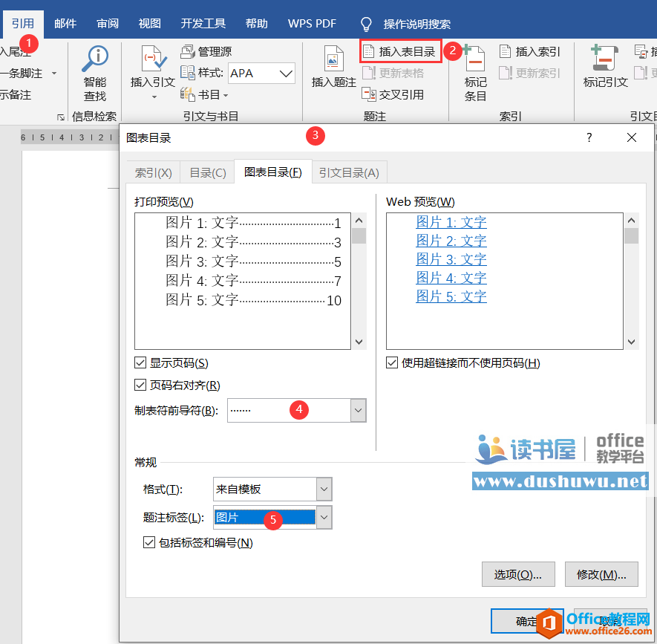The width and height of the screenshot is (657, 644).
Task: Toggle the 页码右对齐(R) checkbox
Action: [140, 385]
